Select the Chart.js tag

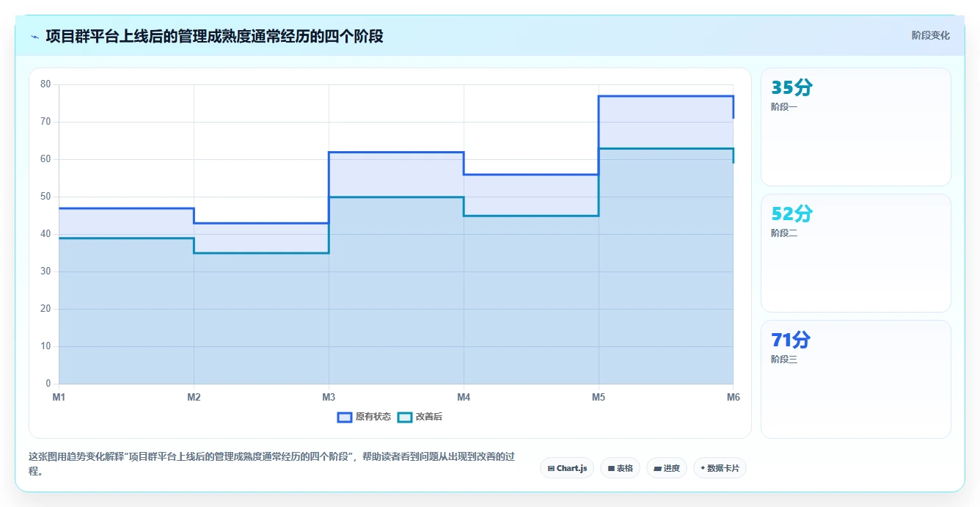coord(567,468)
